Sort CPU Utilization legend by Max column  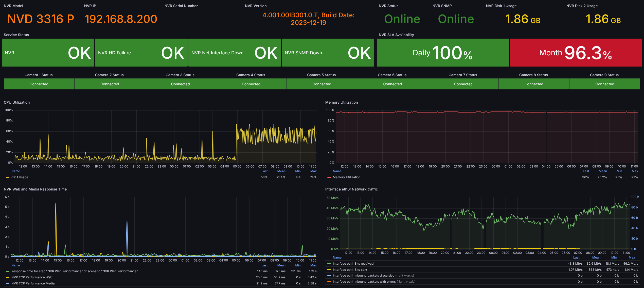313,171
